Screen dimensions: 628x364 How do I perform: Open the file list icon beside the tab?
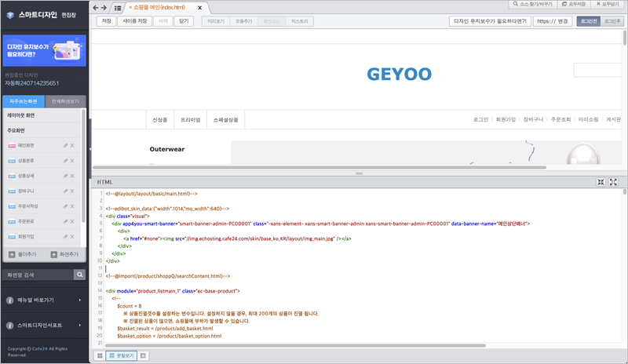point(118,8)
